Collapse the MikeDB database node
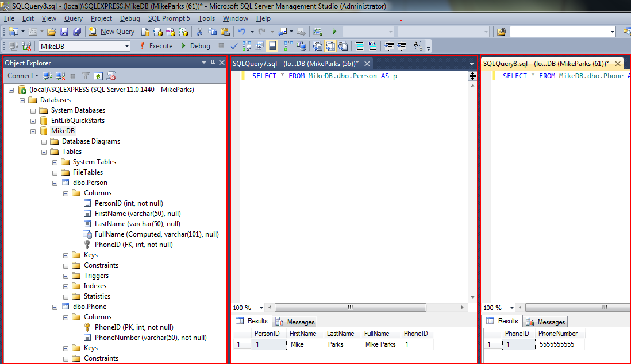 click(x=33, y=131)
